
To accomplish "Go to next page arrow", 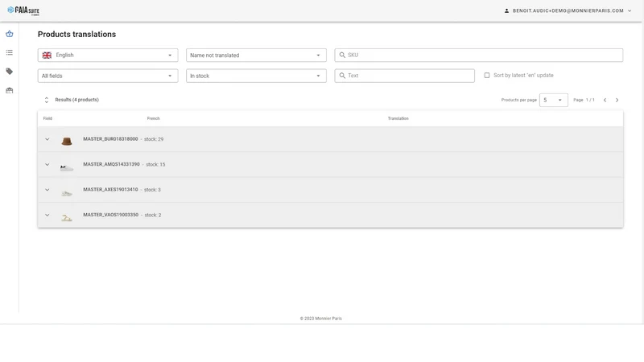I will click(x=617, y=100).
